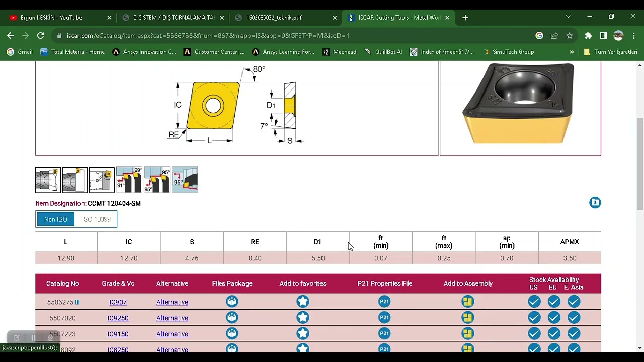Viewport: 644px width, 362px height.
Task: Add IC9250 insert to assembly
Action: point(468,318)
